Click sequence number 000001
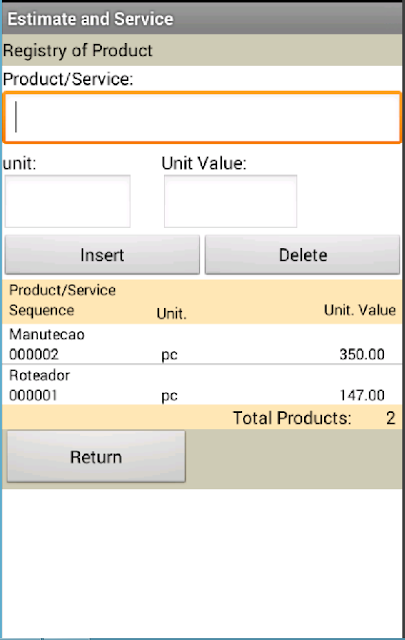 tap(33, 395)
